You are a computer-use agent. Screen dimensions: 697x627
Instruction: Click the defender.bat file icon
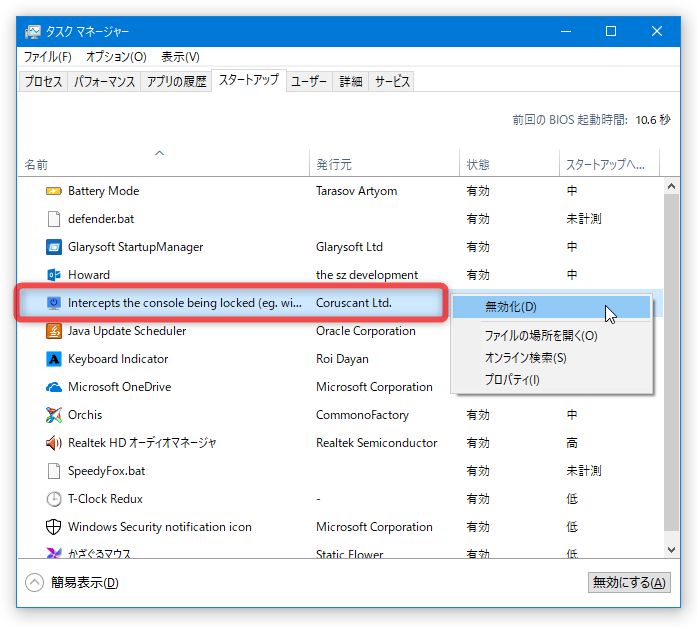[54, 219]
